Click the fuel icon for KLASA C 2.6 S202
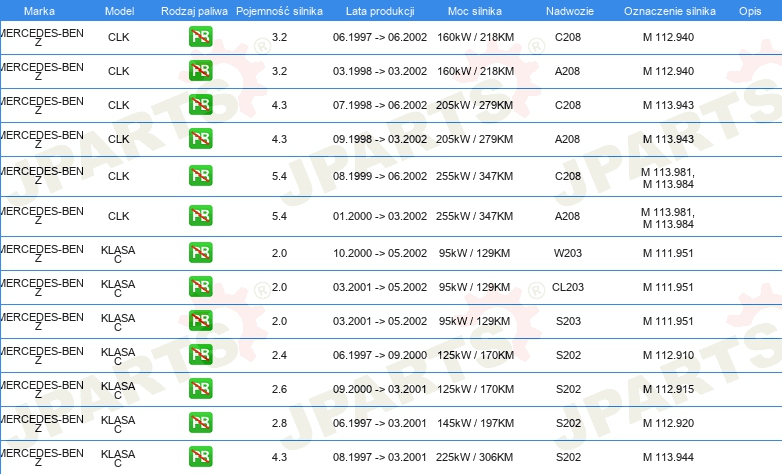Viewport: 782px width, 474px height. tap(200, 389)
